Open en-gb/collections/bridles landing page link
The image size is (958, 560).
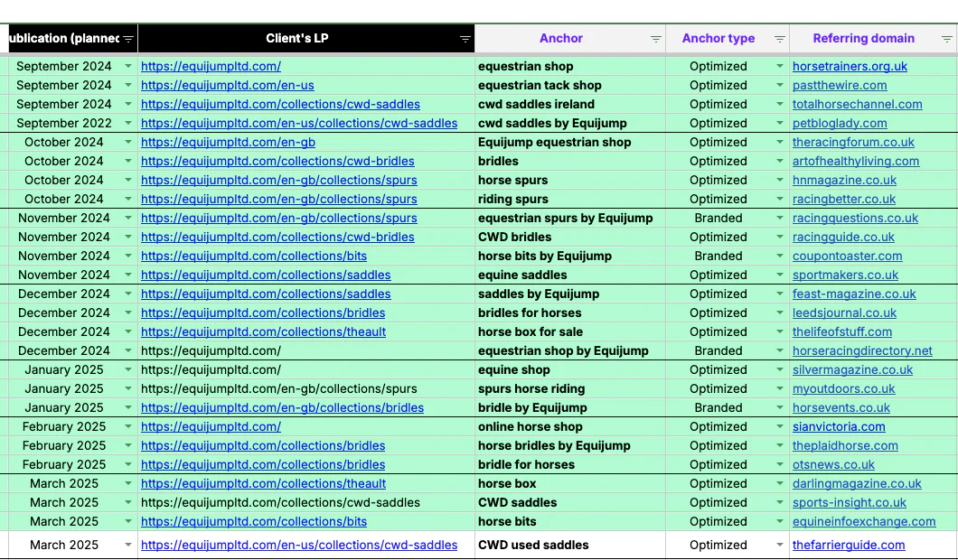(x=282, y=407)
